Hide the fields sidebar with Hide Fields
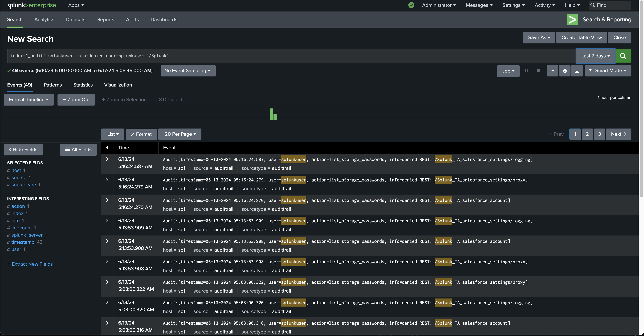The image size is (644, 336). tap(23, 149)
